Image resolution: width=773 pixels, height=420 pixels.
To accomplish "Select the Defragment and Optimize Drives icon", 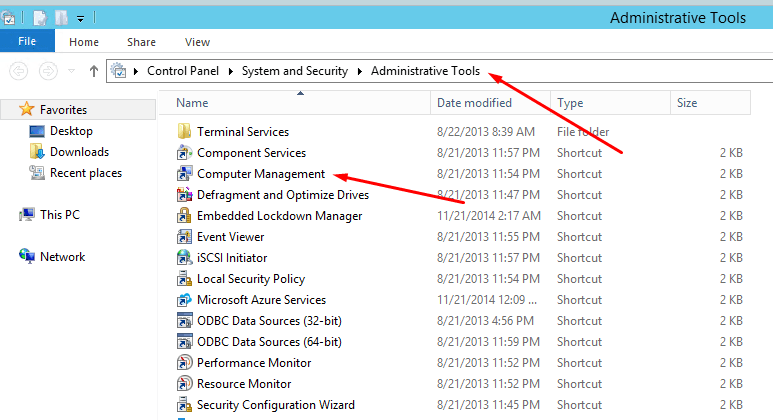I will click(184, 194).
